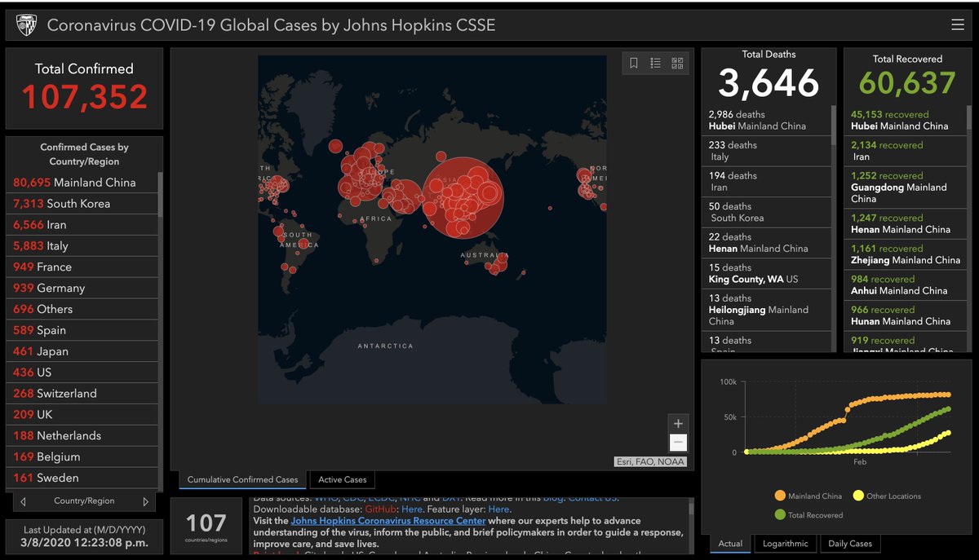Click the Total Deaths 3,646 figure

pos(769,83)
